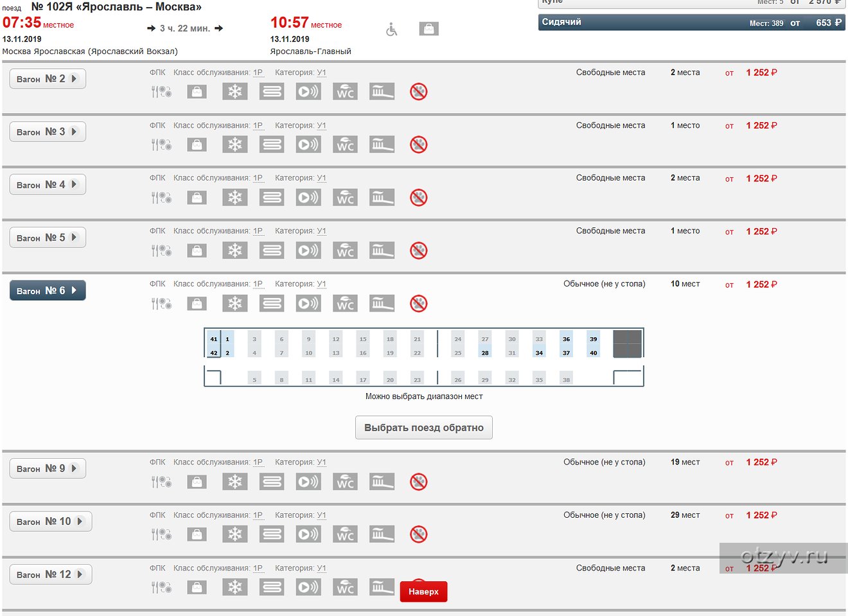Select seat 36 in the wagon 6 seat map

point(566,339)
